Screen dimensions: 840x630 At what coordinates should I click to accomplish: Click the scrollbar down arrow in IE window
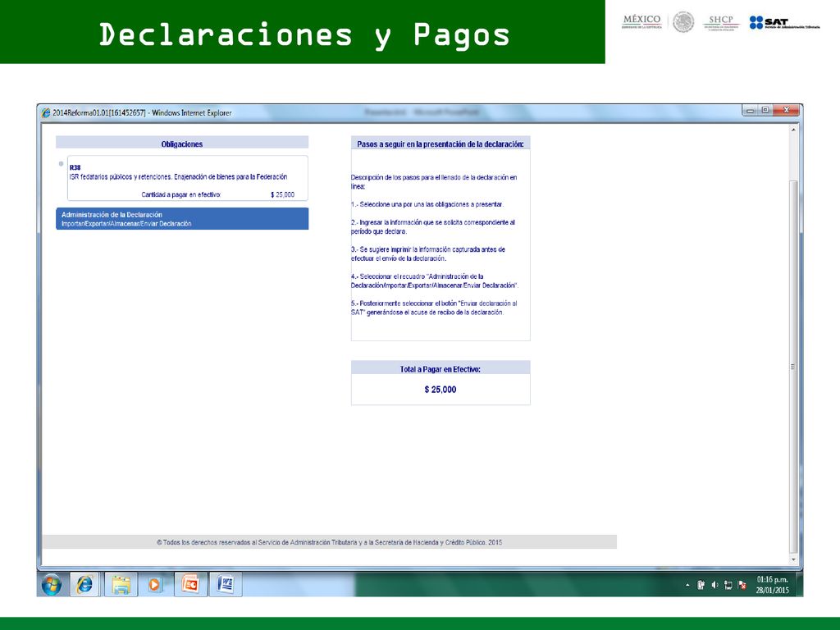(x=793, y=559)
